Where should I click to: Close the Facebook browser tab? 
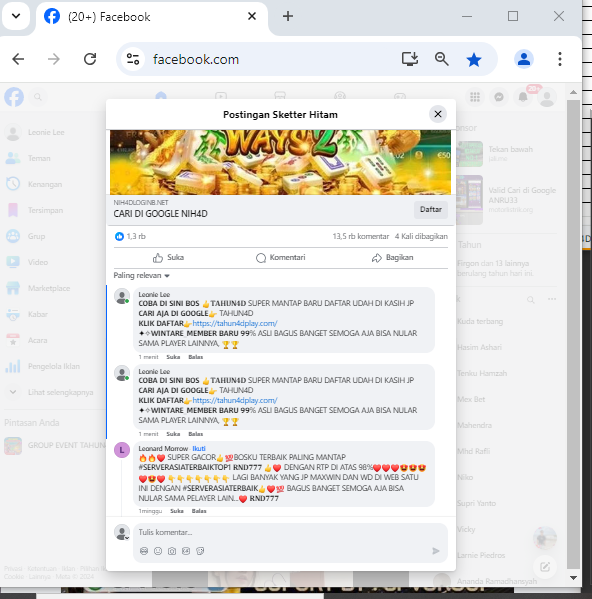pos(252,16)
